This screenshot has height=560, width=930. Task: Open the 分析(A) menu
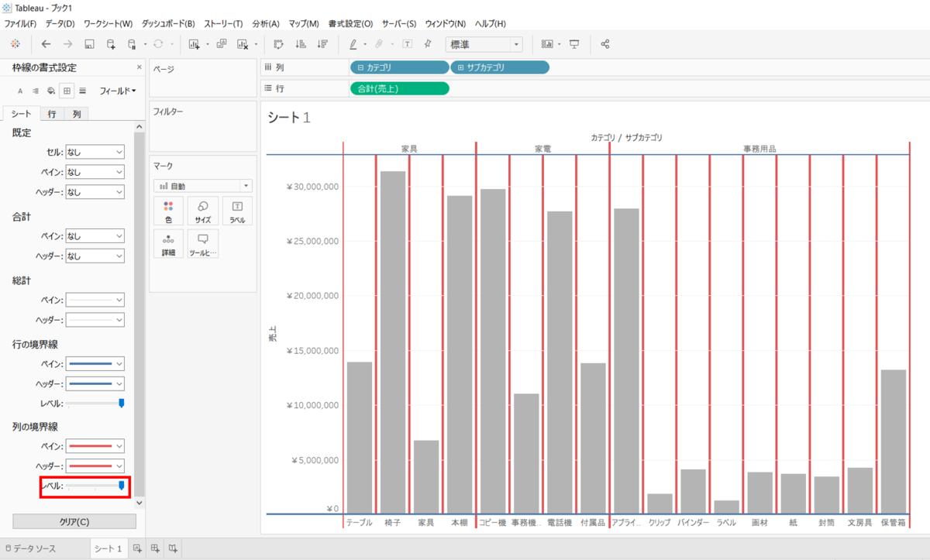tap(266, 23)
